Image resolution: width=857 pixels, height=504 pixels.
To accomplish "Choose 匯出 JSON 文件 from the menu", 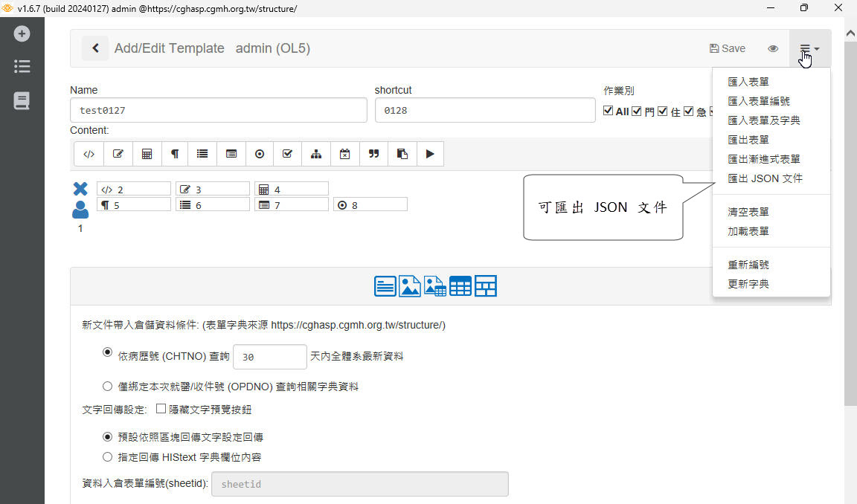I will (x=765, y=178).
